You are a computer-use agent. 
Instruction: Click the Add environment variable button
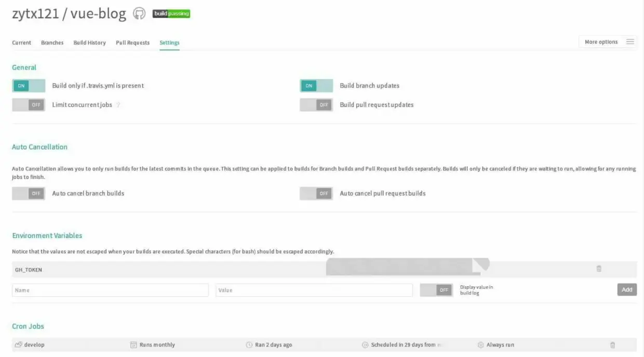(x=627, y=289)
